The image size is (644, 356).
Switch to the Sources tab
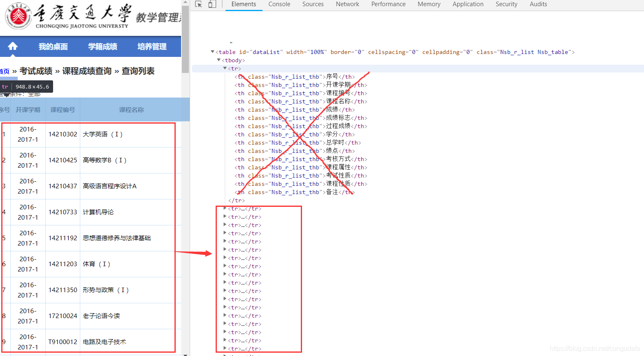click(x=313, y=4)
